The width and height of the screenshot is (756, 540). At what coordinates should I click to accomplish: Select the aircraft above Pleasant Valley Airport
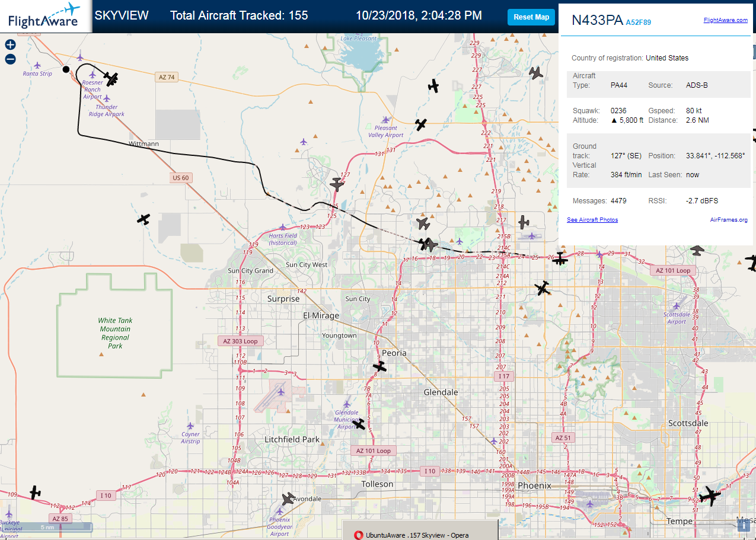421,124
